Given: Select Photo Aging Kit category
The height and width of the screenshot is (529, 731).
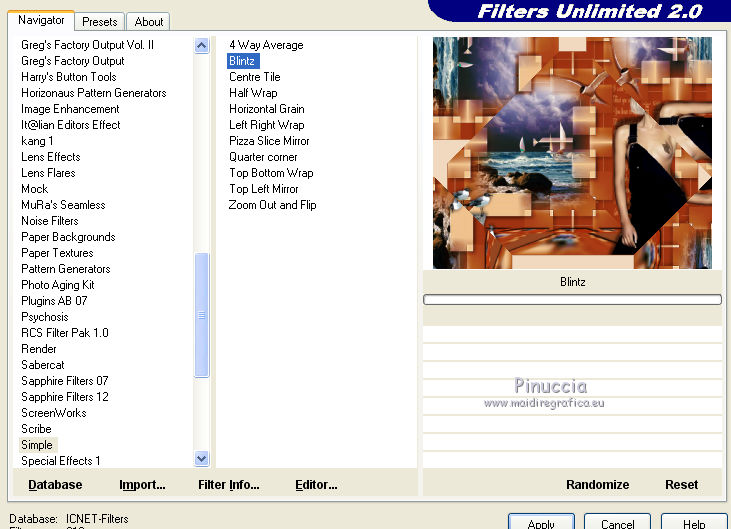Looking at the screenshot, I should point(58,285).
